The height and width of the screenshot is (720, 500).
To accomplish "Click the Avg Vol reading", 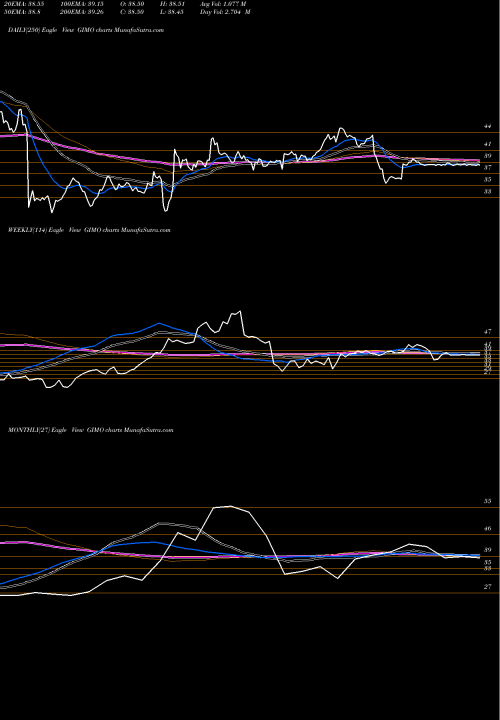I will coord(223,3).
